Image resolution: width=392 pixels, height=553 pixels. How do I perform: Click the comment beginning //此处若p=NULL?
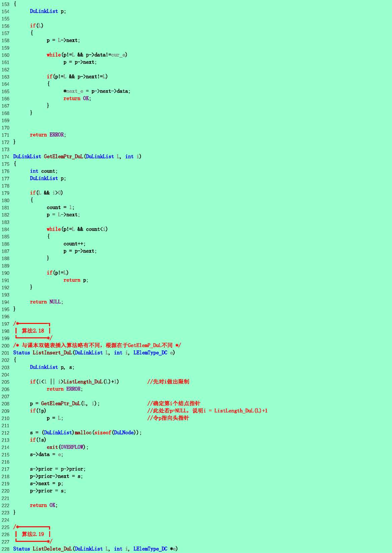click(208, 411)
